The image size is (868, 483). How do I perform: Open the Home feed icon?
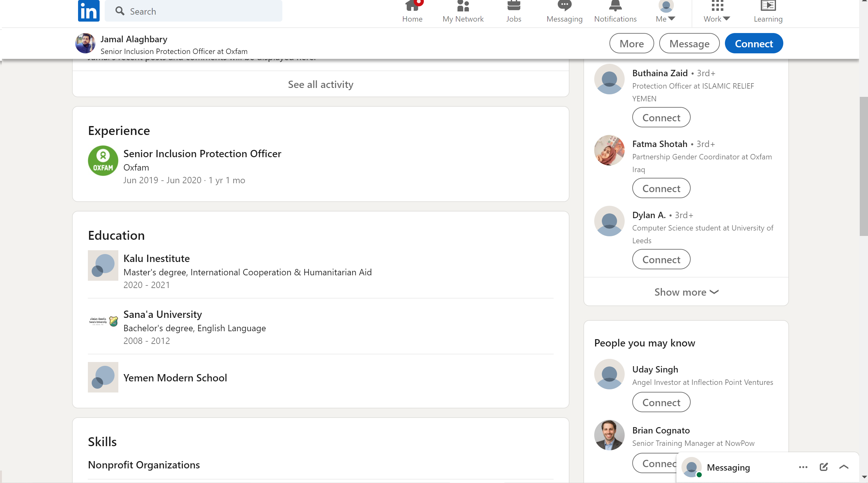click(x=412, y=6)
